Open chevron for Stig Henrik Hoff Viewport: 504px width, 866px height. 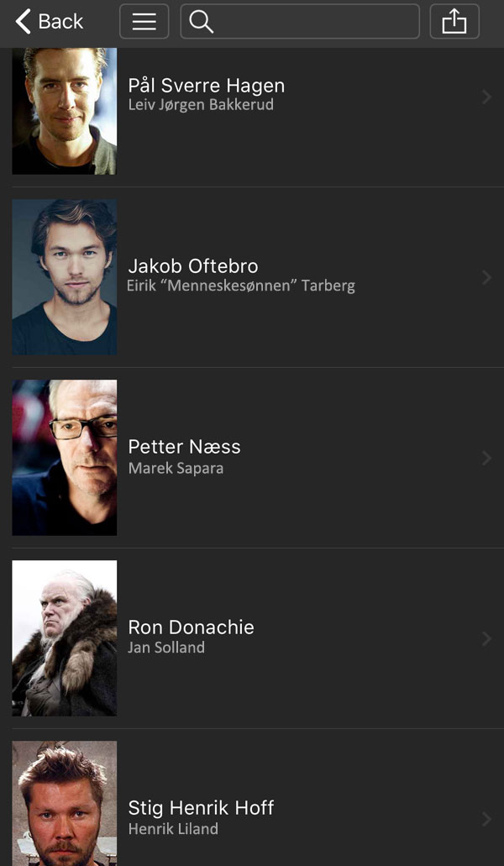click(x=486, y=820)
